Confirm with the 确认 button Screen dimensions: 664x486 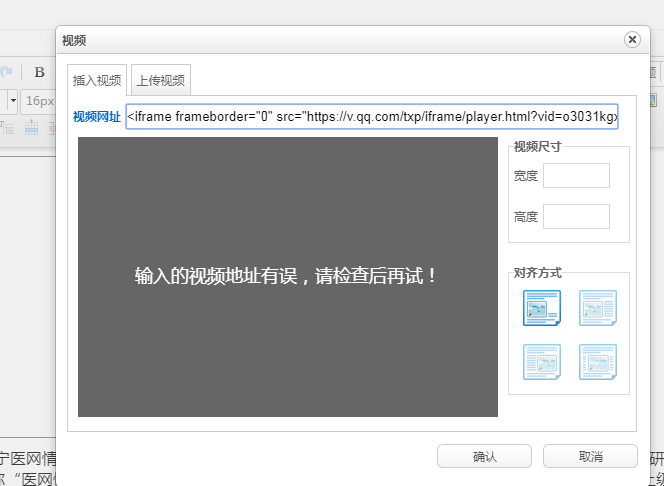[x=484, y=456]
